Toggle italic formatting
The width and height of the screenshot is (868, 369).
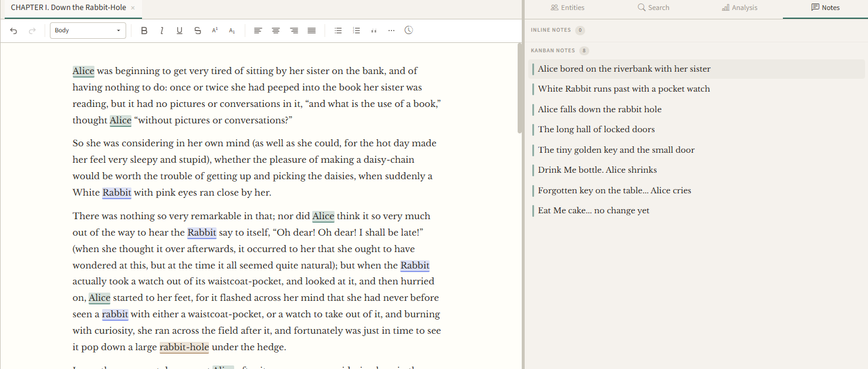[162, 31]
